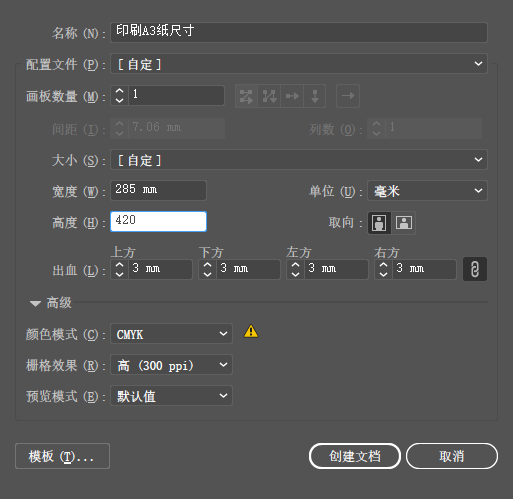Screen dimensions: 513x499
Task: Select landscape orientation icon
Action: click(404, 223)
